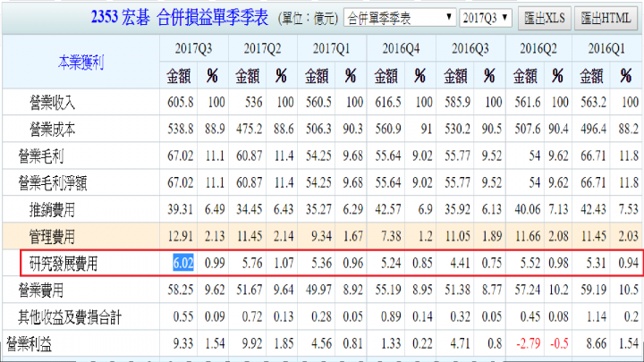644x362 pixels.
Task: Select the 推銷費用 row label
Action: [52, 210]
